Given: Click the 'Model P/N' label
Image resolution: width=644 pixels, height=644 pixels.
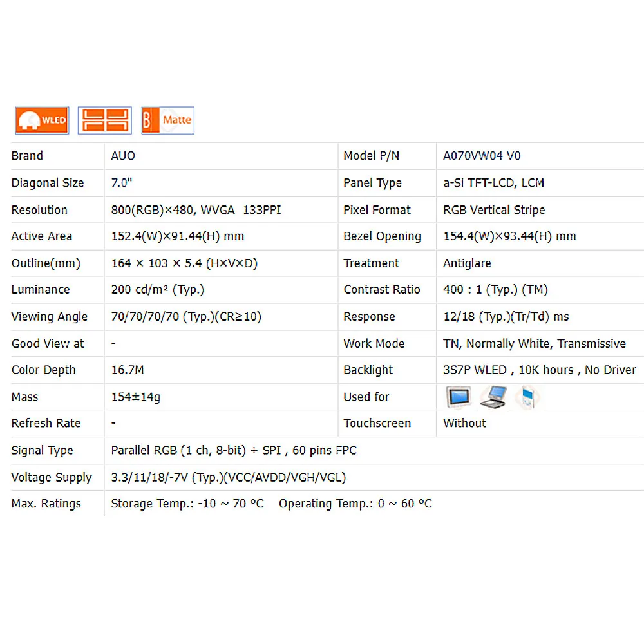Looking at the screenshot, I should pyautogui.click(x=372, y=156).
